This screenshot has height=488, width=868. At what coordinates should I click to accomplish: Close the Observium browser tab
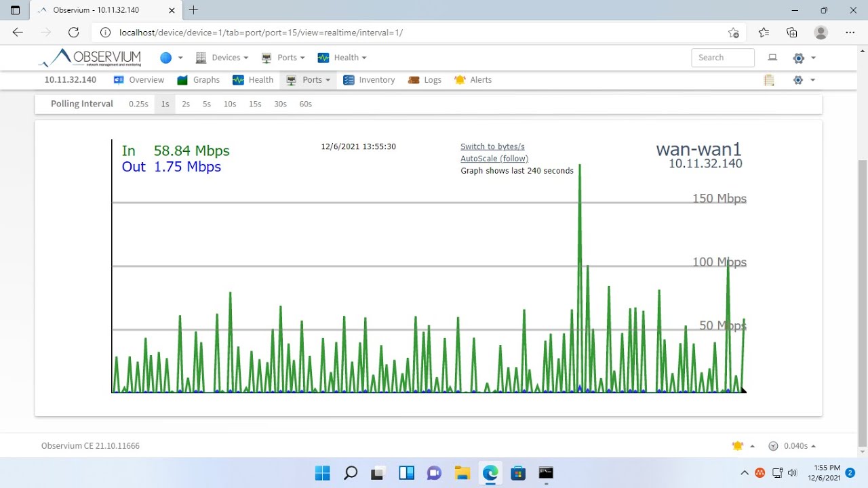pyautogui.click(x=172, y=10)
